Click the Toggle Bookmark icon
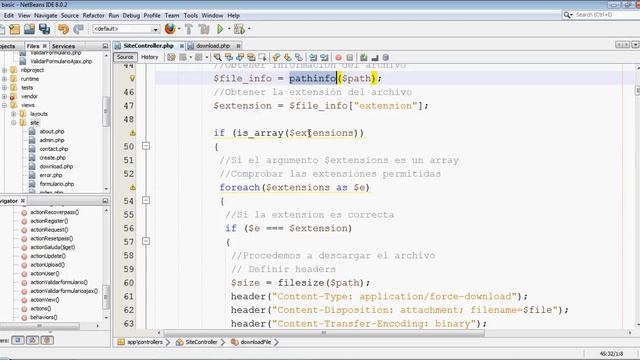Viewport: 640px width, 360px height. click(299, 57)
